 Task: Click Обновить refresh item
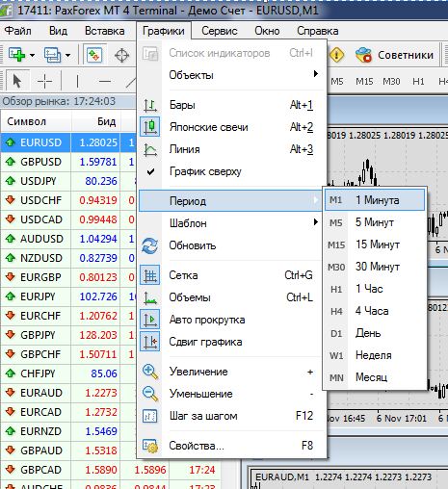click(x=231, y=245)
